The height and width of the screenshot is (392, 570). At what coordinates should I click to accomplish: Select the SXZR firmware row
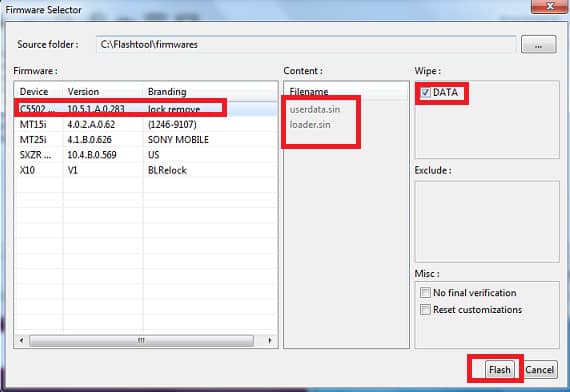click(x=145, y=155)
